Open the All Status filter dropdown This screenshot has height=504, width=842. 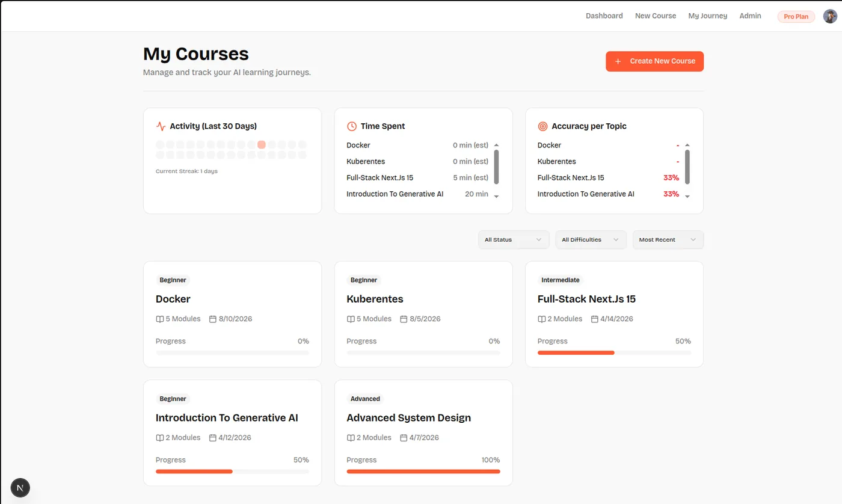[x=514, y=239]
